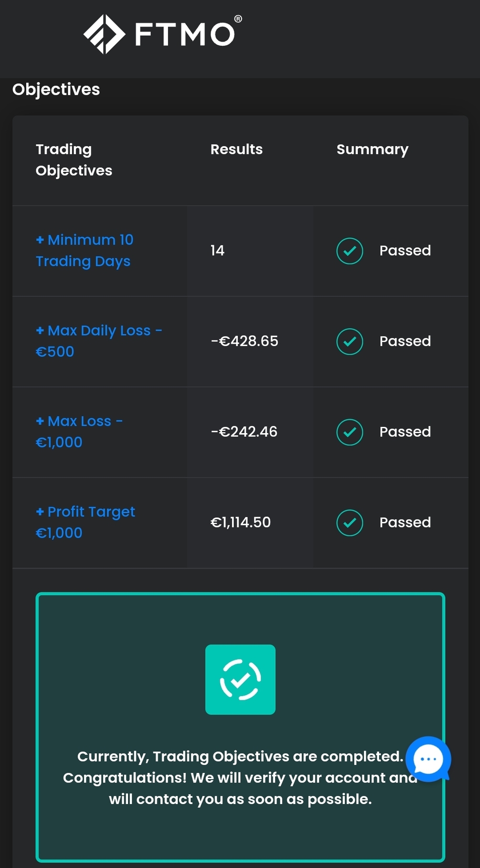Open the live chat bubble
This screenshot has height=868, width=480.
click(x=428, y=759)
